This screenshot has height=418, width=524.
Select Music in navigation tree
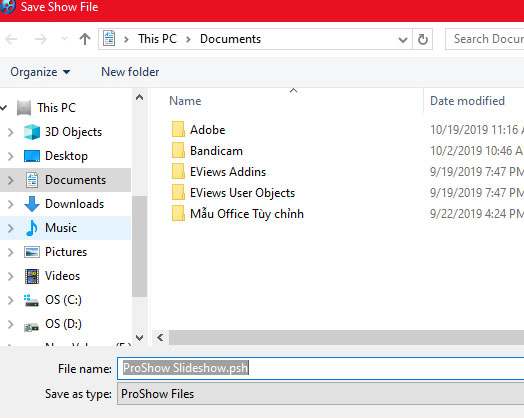(x=61, y=228)
